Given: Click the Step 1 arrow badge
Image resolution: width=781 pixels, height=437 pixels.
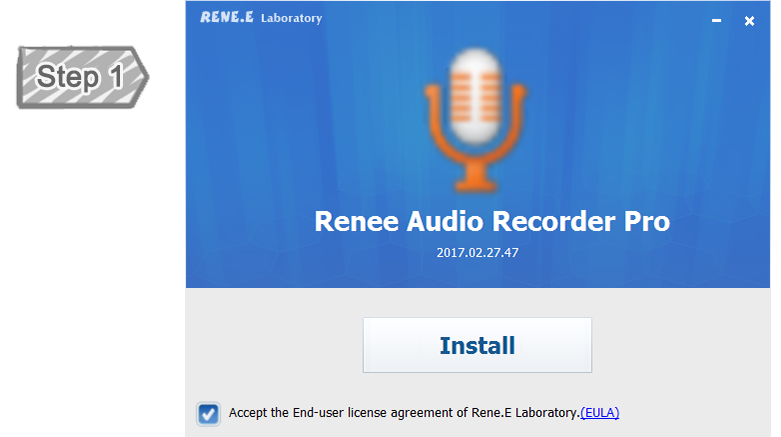Looking at the screenshot, I should pos(82,77).
